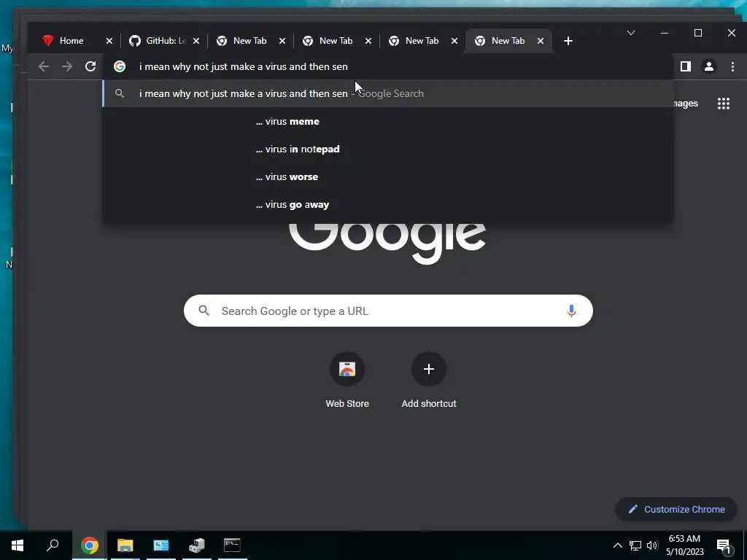Open the Web Store shortcut
The width and height of the screenshot is (747, 560).
(x=347, y=380)
